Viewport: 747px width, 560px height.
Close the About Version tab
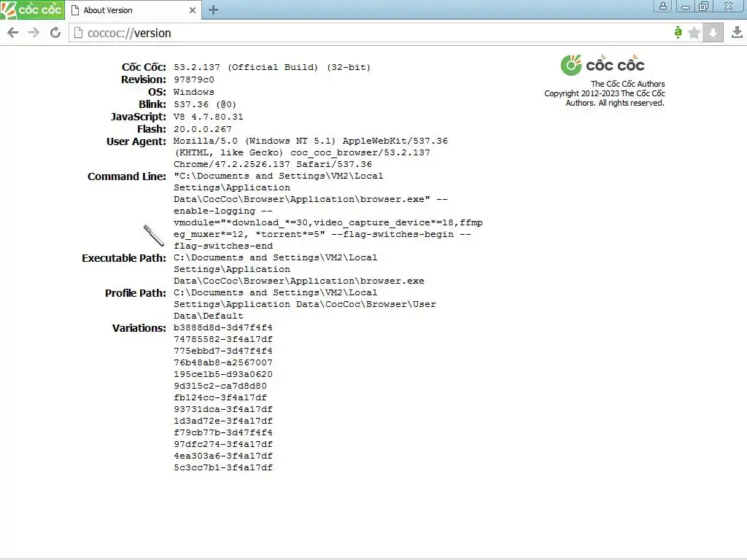point(193,10)
